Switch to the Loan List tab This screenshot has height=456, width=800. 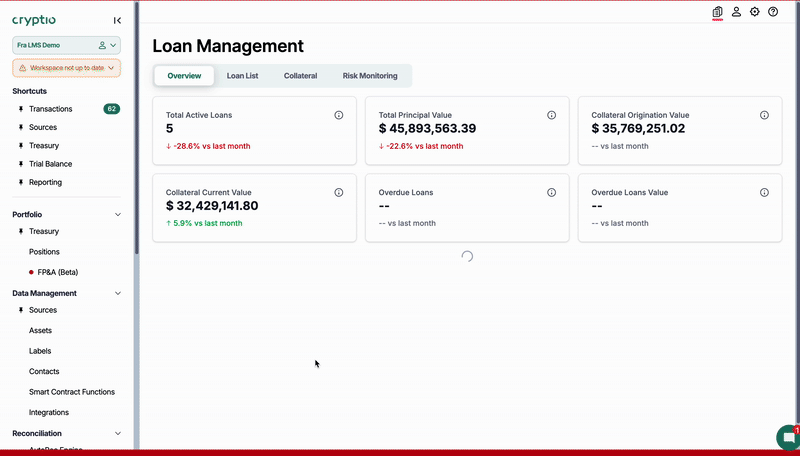tap(242, 75)
